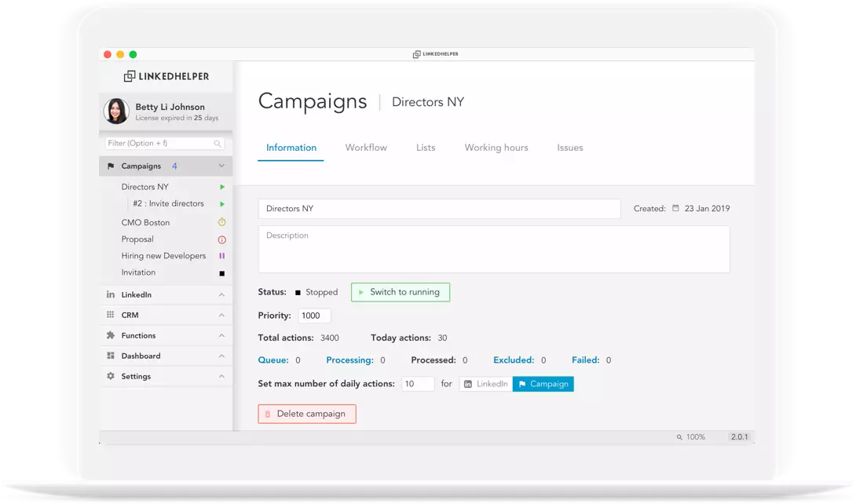Pause toggle beside Hiring new Developers
This screenshot has height=504, width=856.
click(x=222, y=255)
